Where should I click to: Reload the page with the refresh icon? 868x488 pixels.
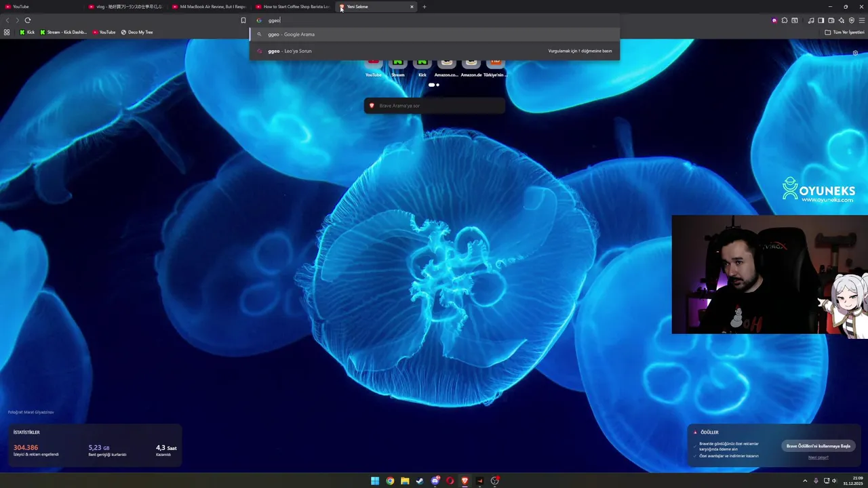[28, 20]
